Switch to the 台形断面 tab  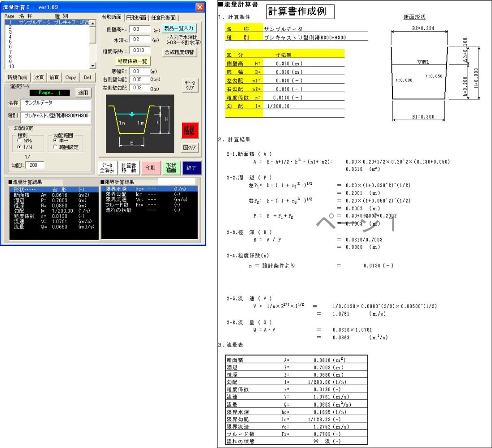click(x=112, y=17)
